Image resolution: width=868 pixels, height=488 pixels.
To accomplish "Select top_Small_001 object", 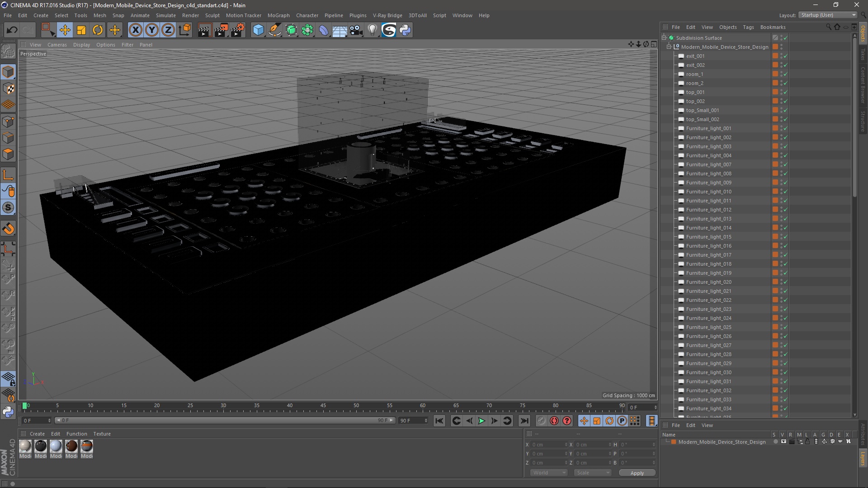I will tap(702, 110).
